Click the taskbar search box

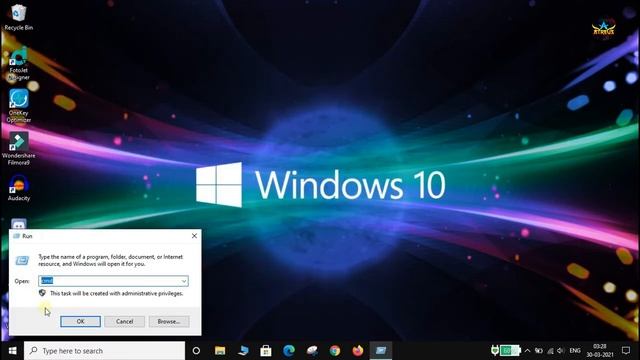click(104, 351)
